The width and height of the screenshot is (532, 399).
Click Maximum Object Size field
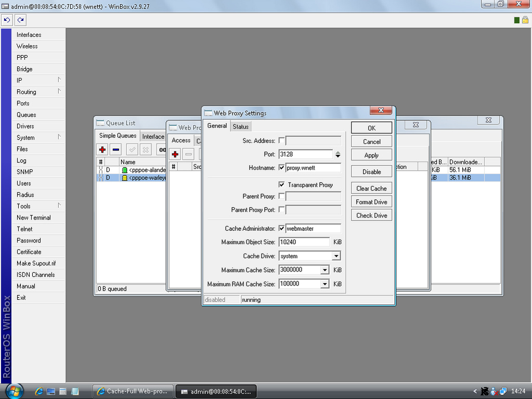pyautogui.click(x=304, y=242)
